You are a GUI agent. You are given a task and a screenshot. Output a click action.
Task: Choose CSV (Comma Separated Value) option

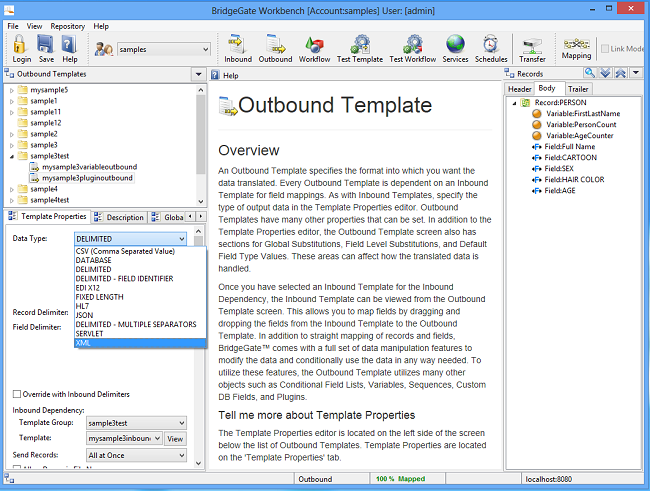(x=140, y=251)
